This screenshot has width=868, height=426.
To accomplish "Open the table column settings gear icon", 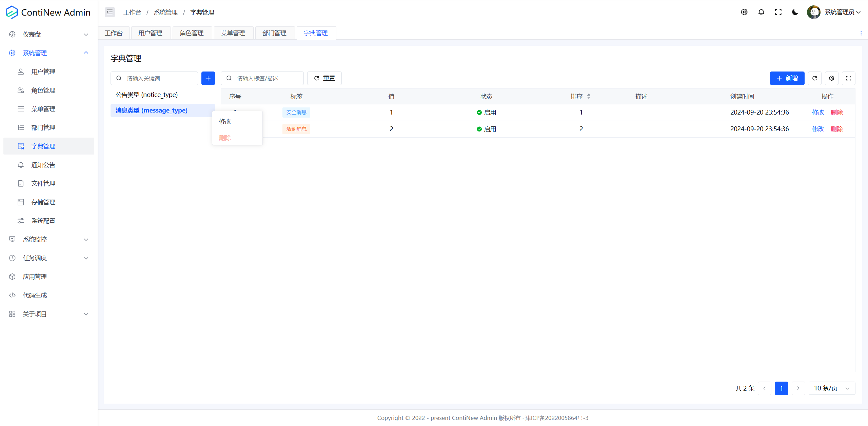I will coord(832,78).
